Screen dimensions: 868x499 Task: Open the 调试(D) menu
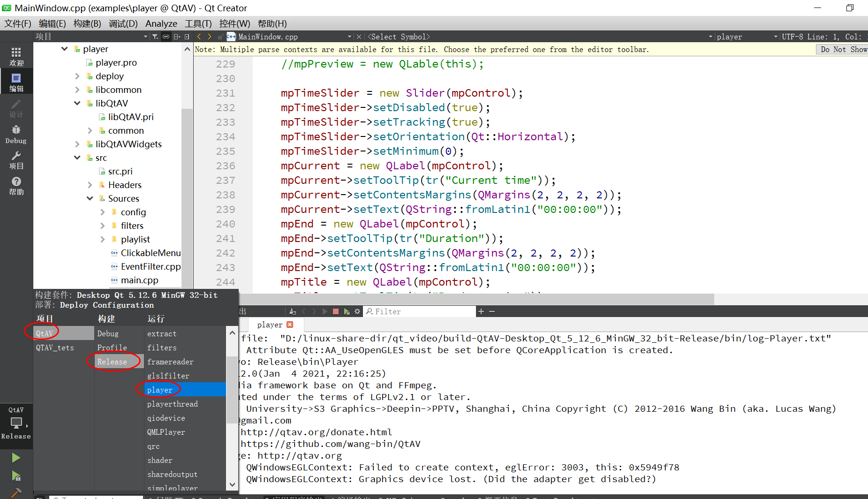pyautogui.click(x=123, y=23)
